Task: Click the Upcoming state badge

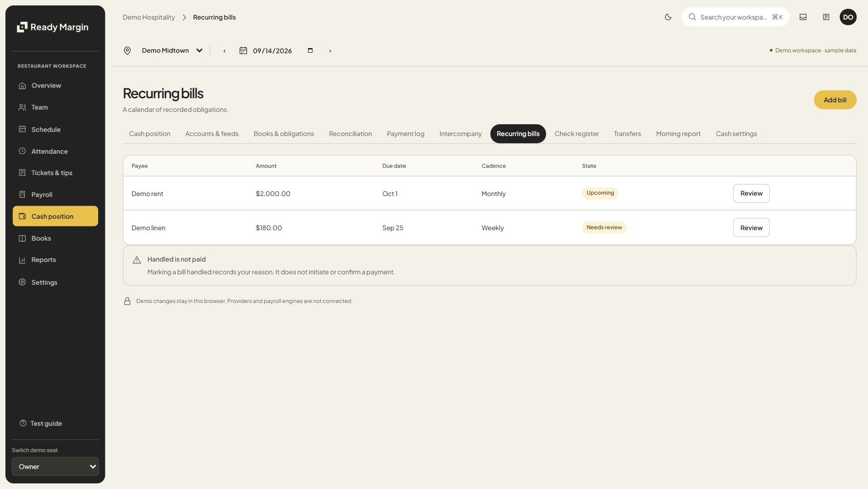Action: pos(600,193)
